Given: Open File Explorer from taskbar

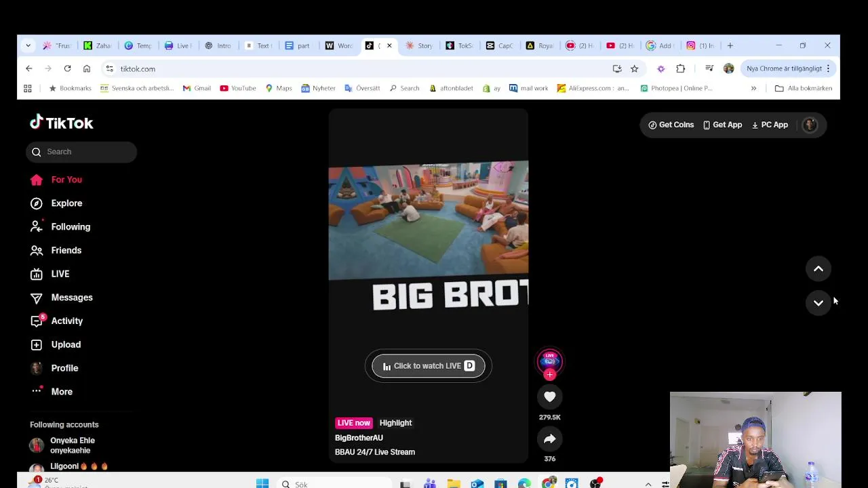Looking at the screenshot, I should [x=454, y=484].
